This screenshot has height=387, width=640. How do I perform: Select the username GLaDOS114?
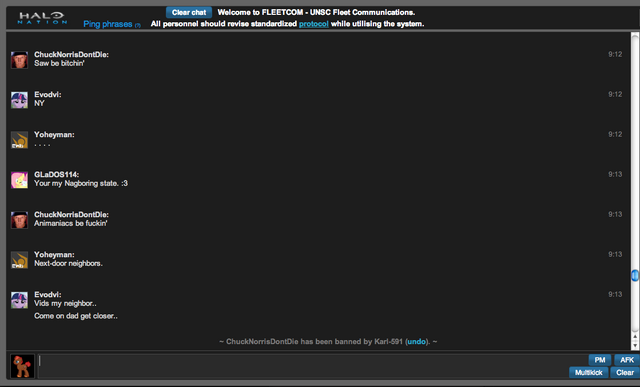click(56, 174)
